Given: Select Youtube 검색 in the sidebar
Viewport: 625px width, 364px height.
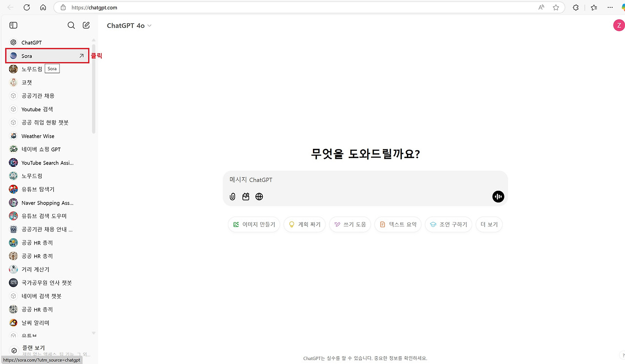Looking at the screenshot, I should pyautogui.click(x=48, y=109).
